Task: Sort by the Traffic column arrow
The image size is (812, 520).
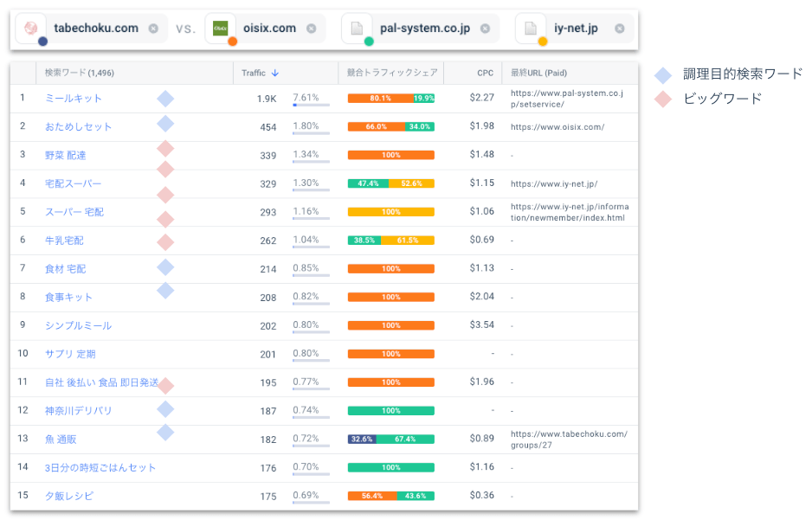Action: pyautogui.click(x=274, y=74)
